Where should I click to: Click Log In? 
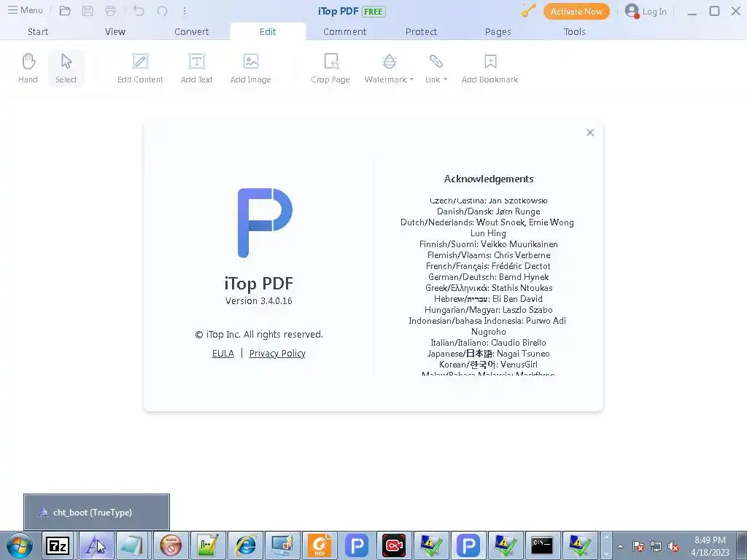(x=646, y=12)
